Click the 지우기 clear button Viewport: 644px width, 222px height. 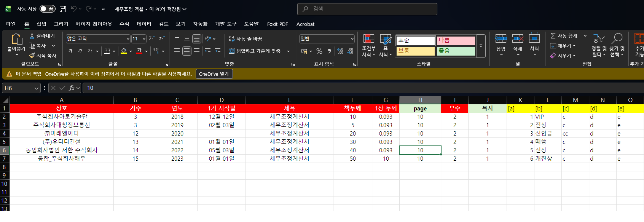coord(563,56)
